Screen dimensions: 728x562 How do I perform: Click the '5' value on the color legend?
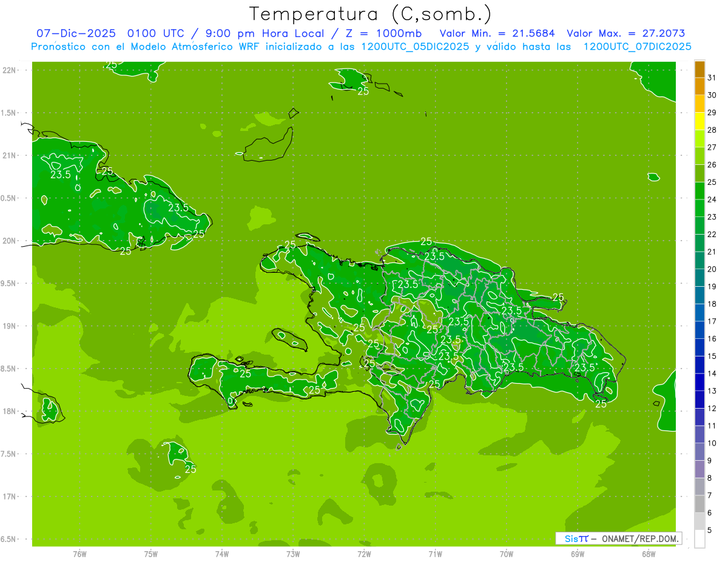(x=710, y=530)
